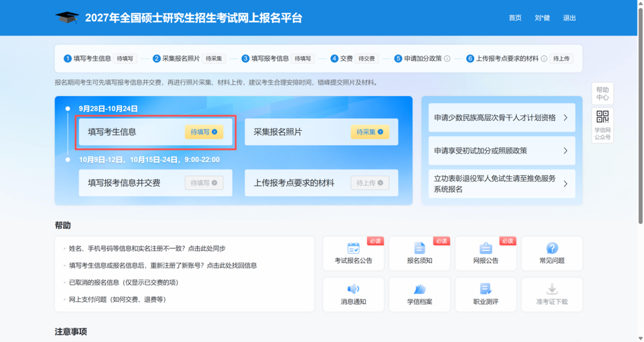Click the 待采集 button for 采集报名照片
644x342 pixels.
pos(370,132)
